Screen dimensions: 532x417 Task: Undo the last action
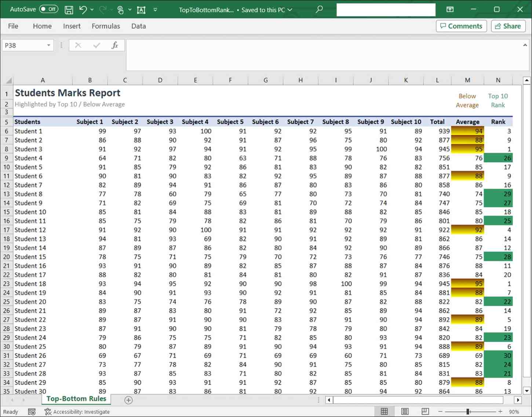pos(83,10)
